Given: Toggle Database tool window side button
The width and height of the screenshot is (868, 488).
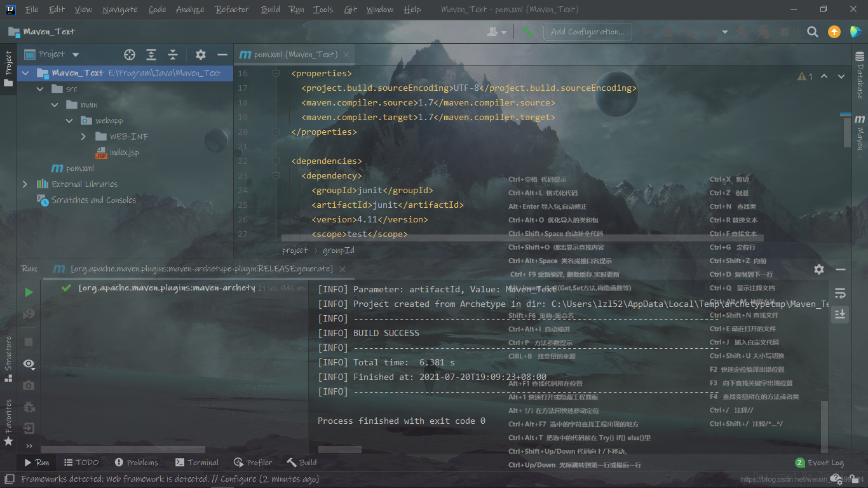Looking at the screenshot, I should (860, 75).
